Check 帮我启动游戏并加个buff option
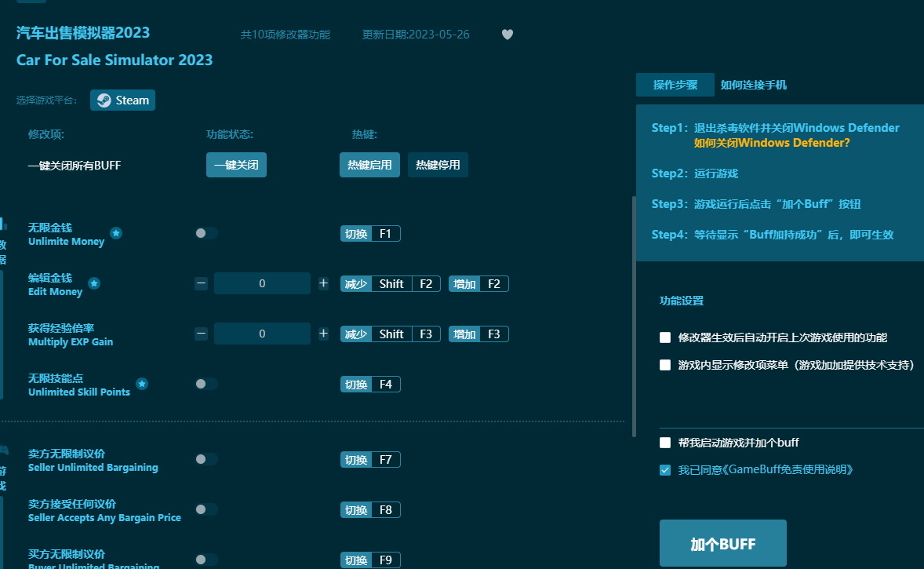The image size is (924, 569). tap(665, 442)
